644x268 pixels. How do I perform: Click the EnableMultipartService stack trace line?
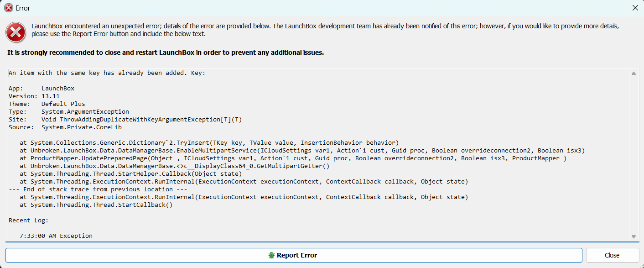(302, 151)
